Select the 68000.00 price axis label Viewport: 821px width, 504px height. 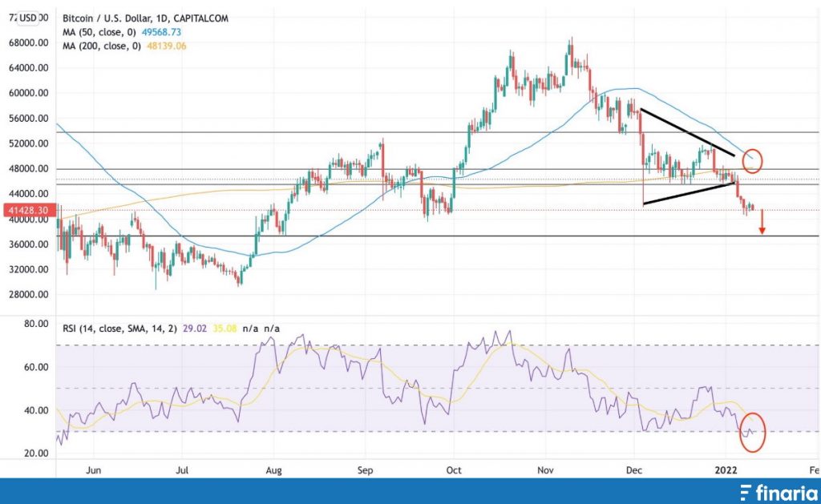pos(29,43)
